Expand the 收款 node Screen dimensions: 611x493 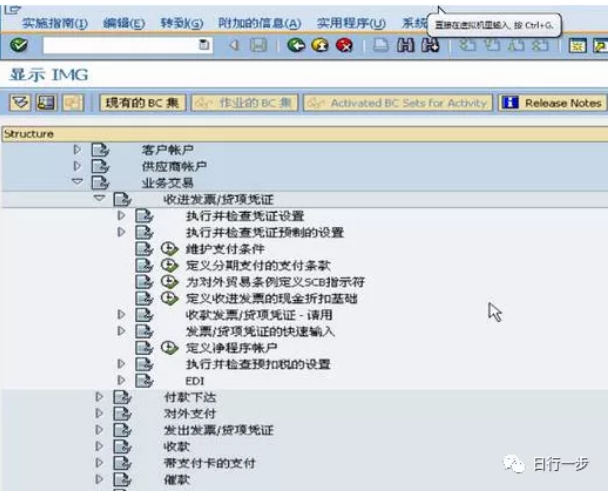click(99, 446)
